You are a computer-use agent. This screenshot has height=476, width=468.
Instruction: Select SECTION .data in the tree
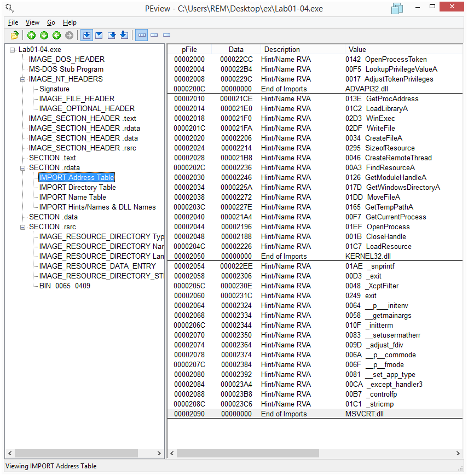point(53,217)
